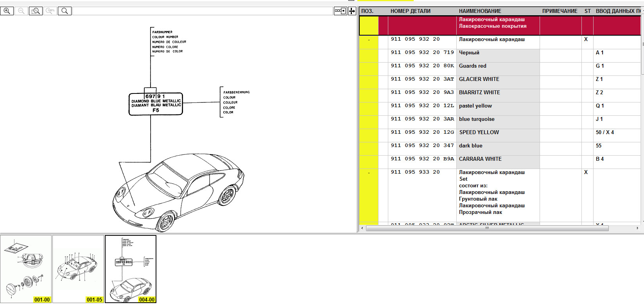Click the search text field in the toolbar
644x307 pixels.
pyautogui.click(x=203, y=11)
